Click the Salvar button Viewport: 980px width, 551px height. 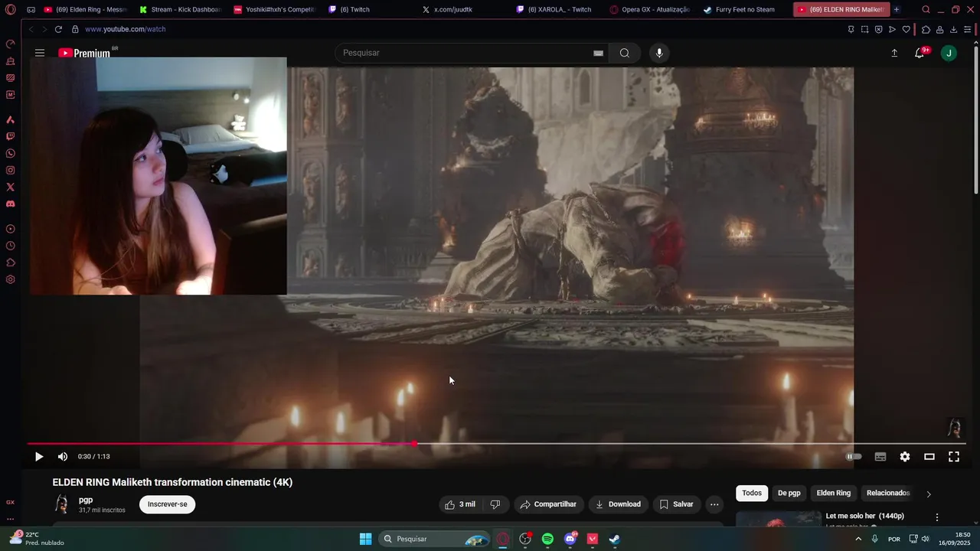[x=677, y=504]
